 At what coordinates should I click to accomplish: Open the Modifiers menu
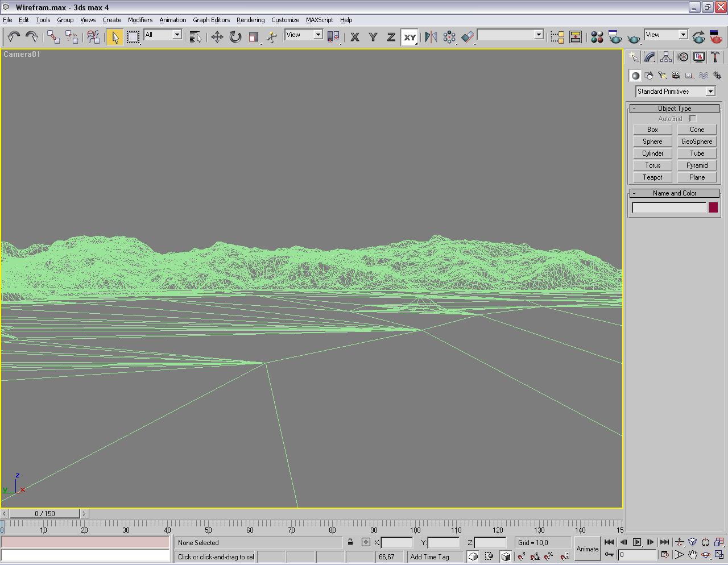point(140,20)
